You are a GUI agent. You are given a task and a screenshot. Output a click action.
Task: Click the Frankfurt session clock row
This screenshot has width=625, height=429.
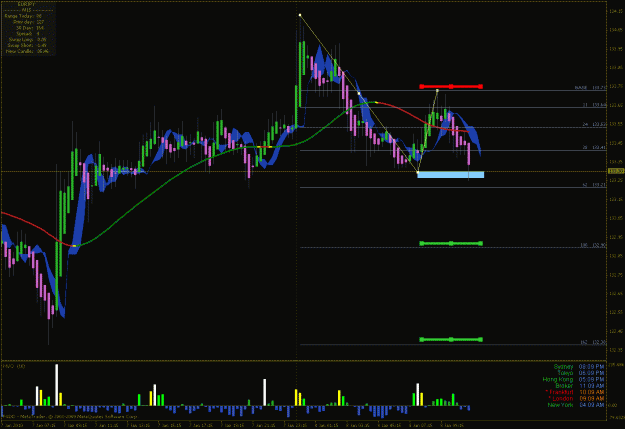(574, 392)
